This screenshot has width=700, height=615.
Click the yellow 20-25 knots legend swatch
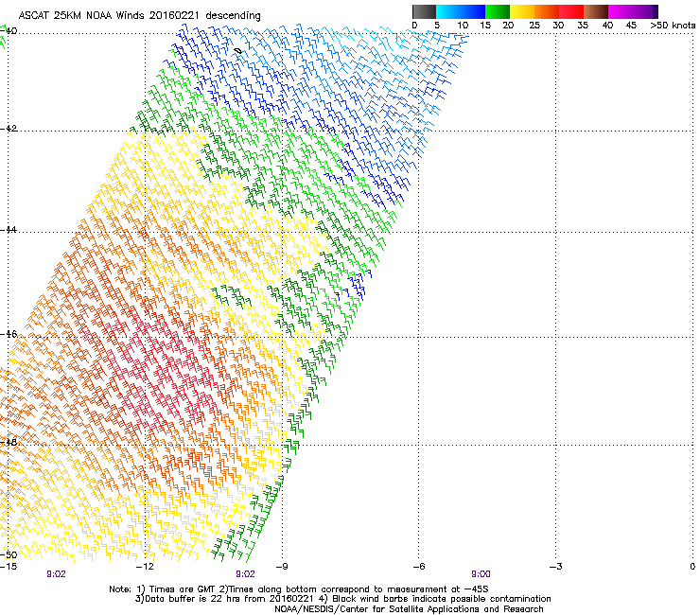pos(522,11)
